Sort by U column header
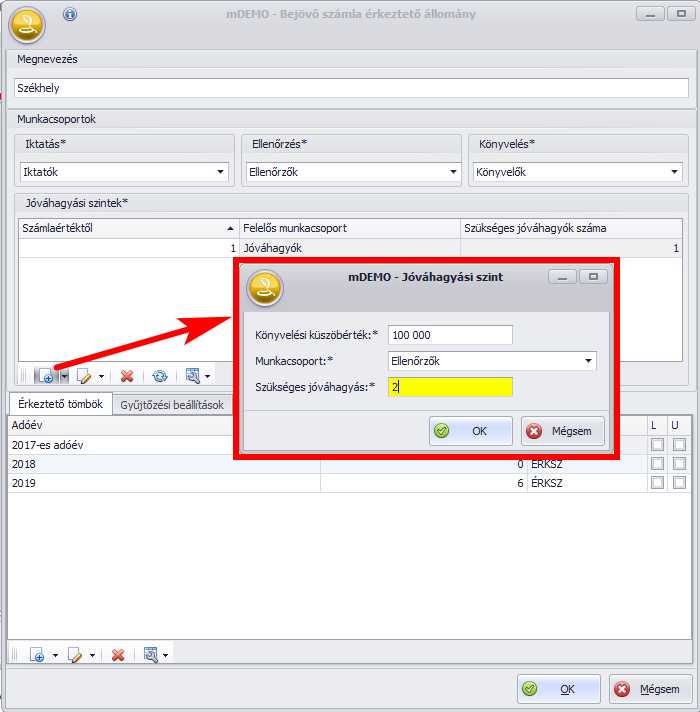This screenshot has width=700, height=712. pos(679,425)
